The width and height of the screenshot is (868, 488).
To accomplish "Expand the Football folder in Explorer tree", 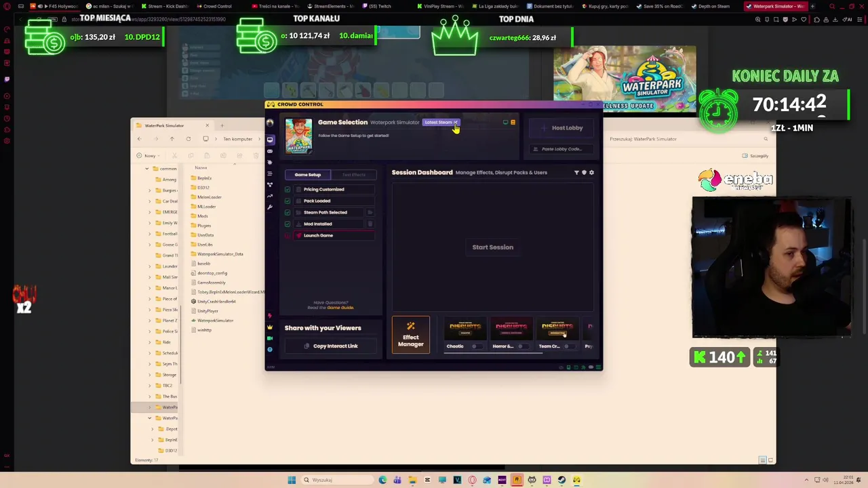I will click(x=150, y=234).
